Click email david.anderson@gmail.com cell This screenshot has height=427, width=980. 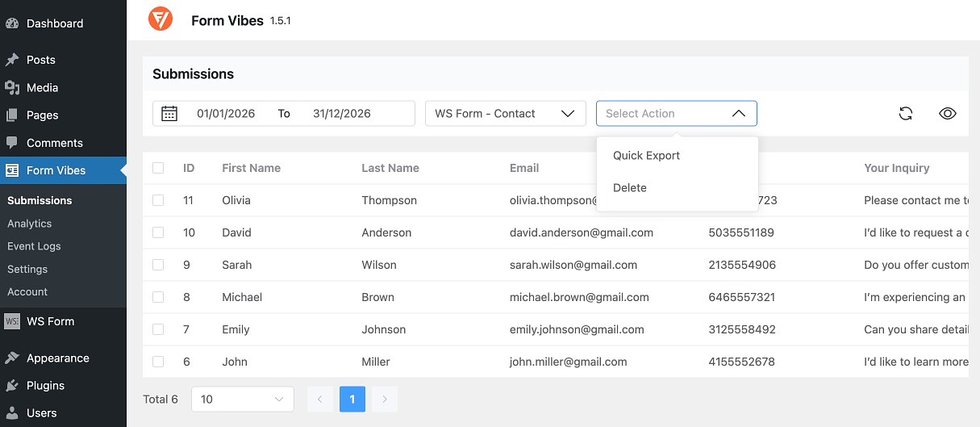(x=582, y=232)
